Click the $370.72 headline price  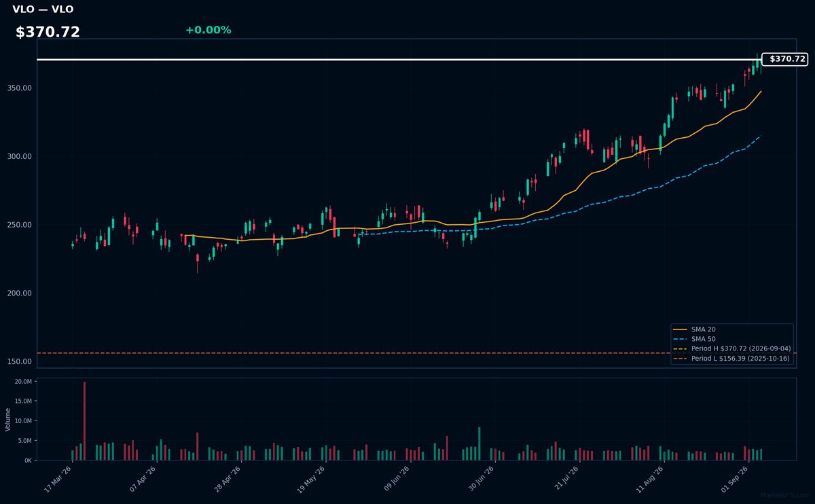click(48, 32)
